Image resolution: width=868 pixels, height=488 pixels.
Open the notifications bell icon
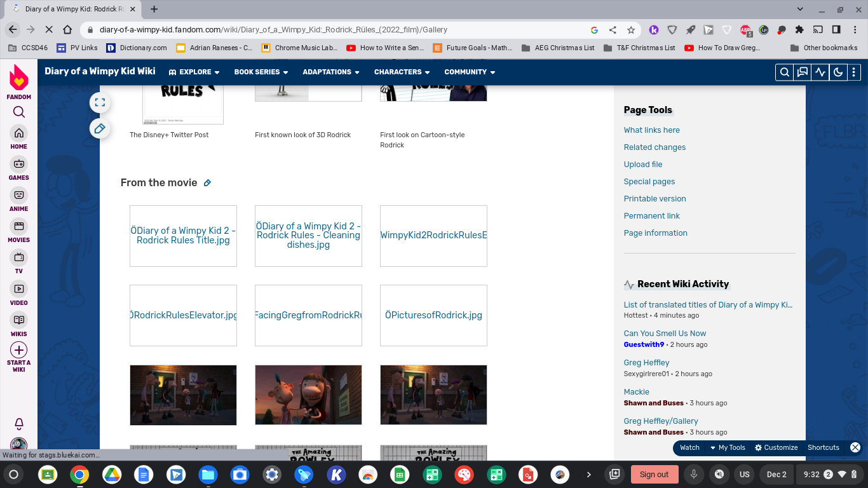pos(19,424)
